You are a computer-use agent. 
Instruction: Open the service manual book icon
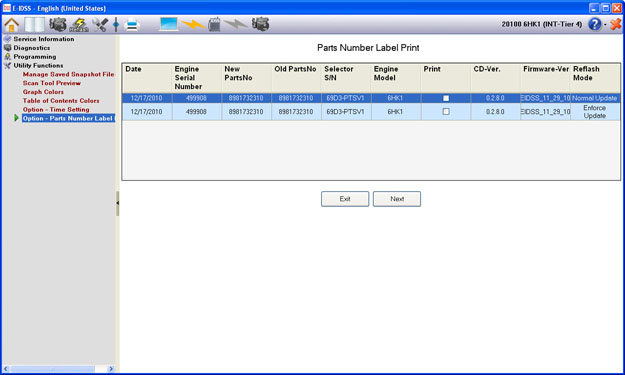[34, 25]
